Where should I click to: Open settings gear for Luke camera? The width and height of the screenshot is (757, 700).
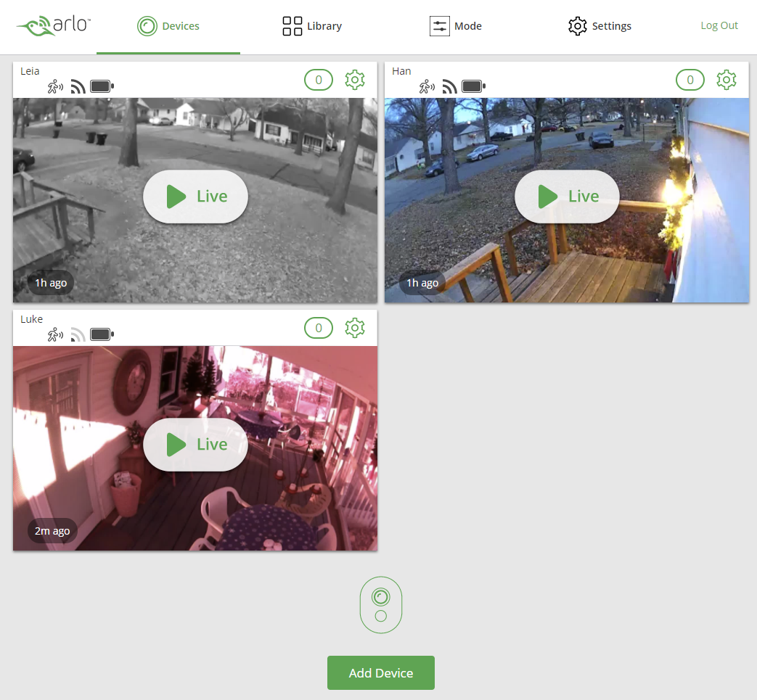(355, 328)
